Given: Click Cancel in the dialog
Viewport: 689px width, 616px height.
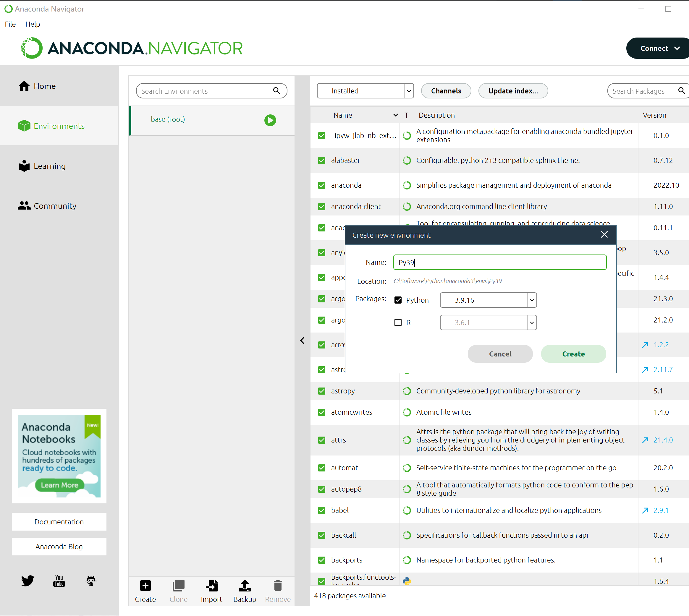Looking at the screenshot, I should [500, 354].
